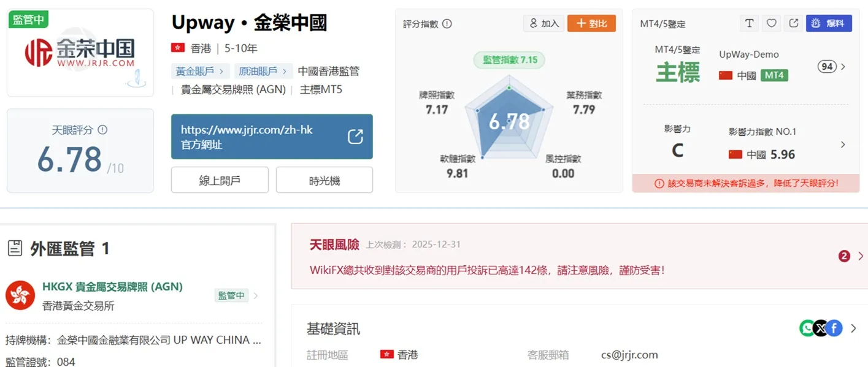Open info icon beside 天眼評分
Viewport: 868px width, 367px height.
pos(102,130)
